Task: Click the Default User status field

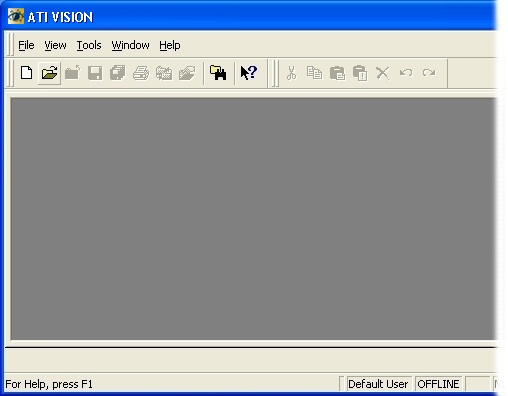Action: (378, 384)
